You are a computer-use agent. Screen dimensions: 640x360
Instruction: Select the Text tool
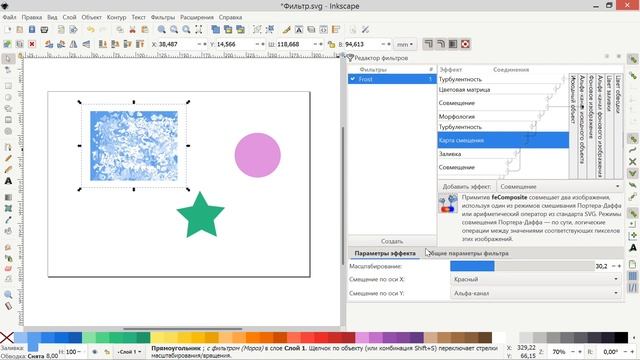8,181
